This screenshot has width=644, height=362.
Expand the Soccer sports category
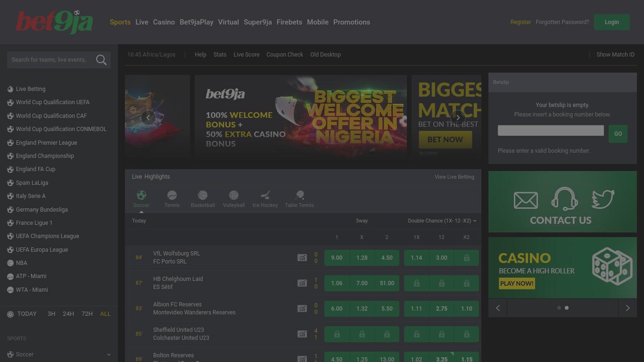coord(59,354)
